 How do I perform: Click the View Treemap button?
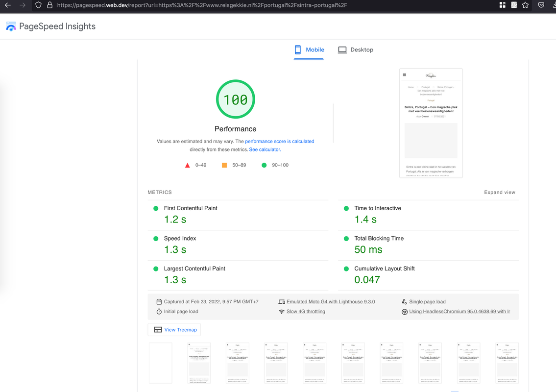pos(174,330)
